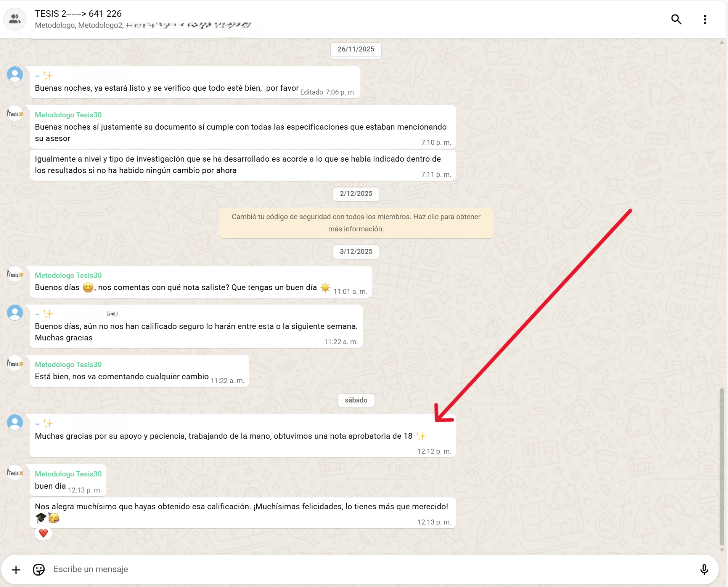The height and width of the screenshot is (587, 728).
Task: Start a voice message with microphone icon
Action: pyautogui.click(x=704, y=569)
